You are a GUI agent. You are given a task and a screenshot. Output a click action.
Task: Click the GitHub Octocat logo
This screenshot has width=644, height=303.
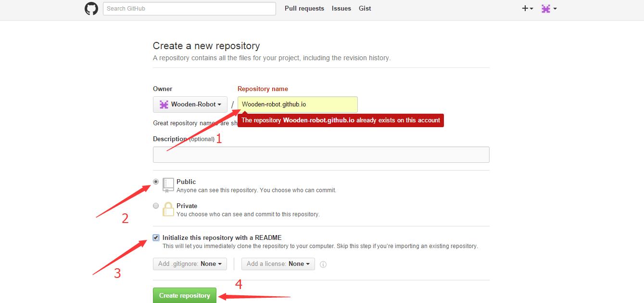91,9
